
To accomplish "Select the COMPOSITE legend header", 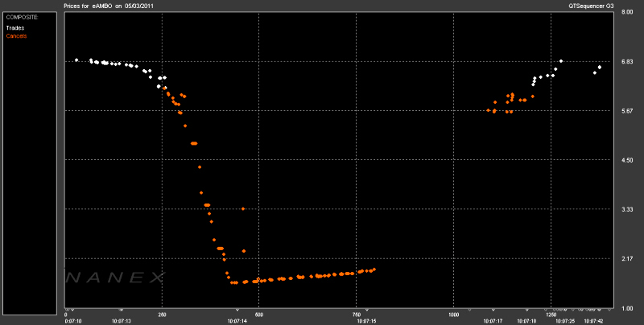I will pos(22,17).
